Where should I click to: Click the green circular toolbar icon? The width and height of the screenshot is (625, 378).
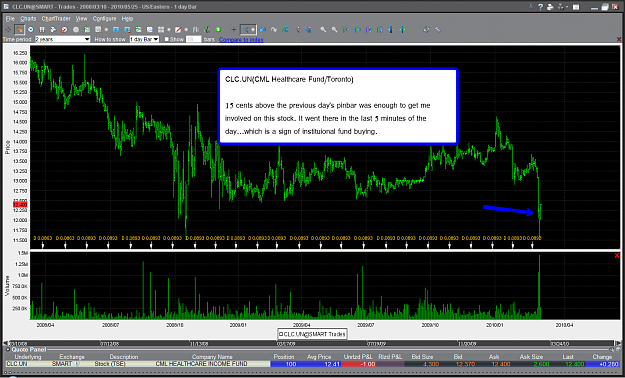218,30
